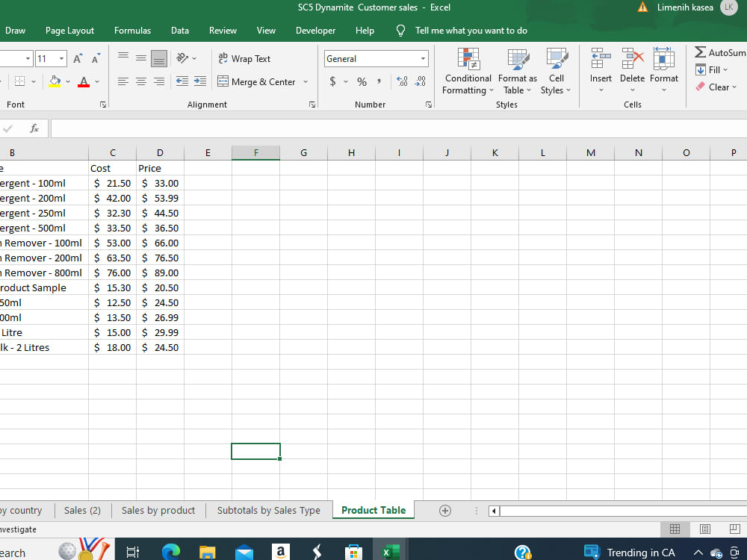Switch to the Page Layout tab
The height and width of the screenshot is (560, 747).
(x=70, y=31)
